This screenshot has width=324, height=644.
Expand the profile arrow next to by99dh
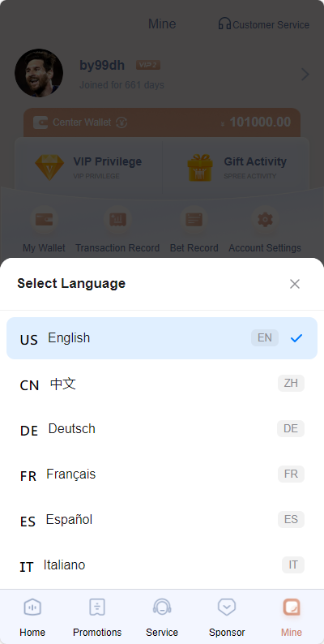coord(305,75)
